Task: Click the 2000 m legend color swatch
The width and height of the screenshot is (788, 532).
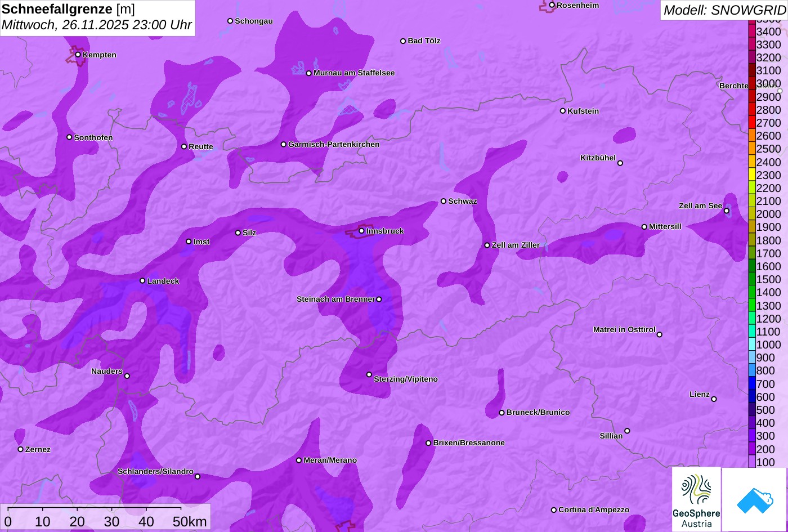Action: (x=751, y=214)
